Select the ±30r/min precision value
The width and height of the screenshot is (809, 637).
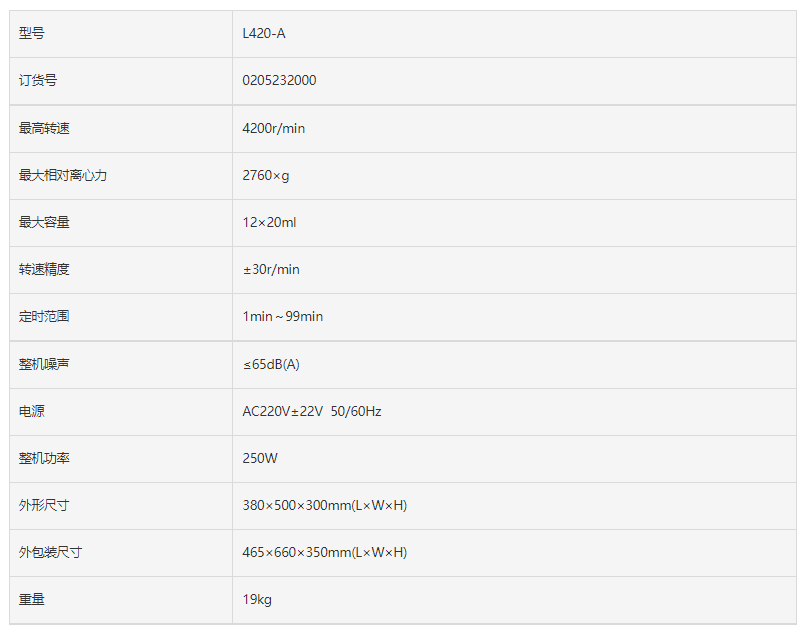click(x=271, y=269)
